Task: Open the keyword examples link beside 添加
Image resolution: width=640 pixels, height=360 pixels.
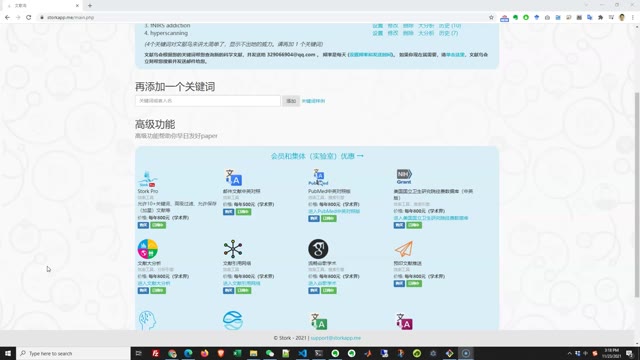Action: click(313, 101)
